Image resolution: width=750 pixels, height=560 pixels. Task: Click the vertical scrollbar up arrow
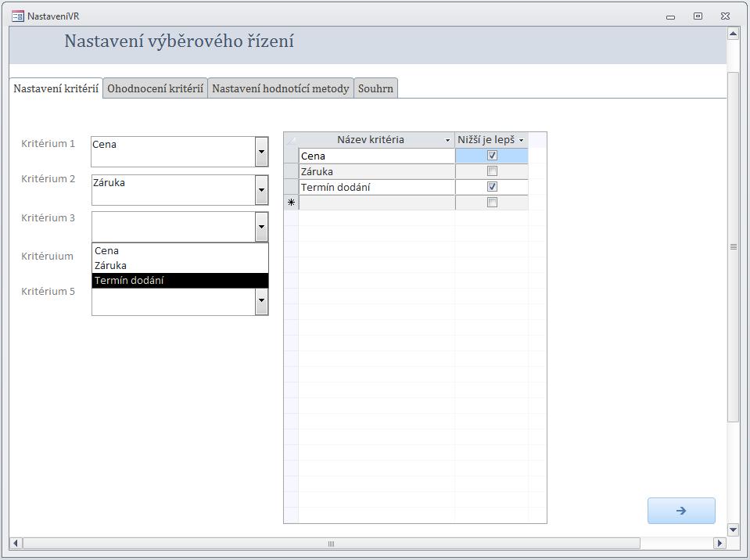(734, 34)
